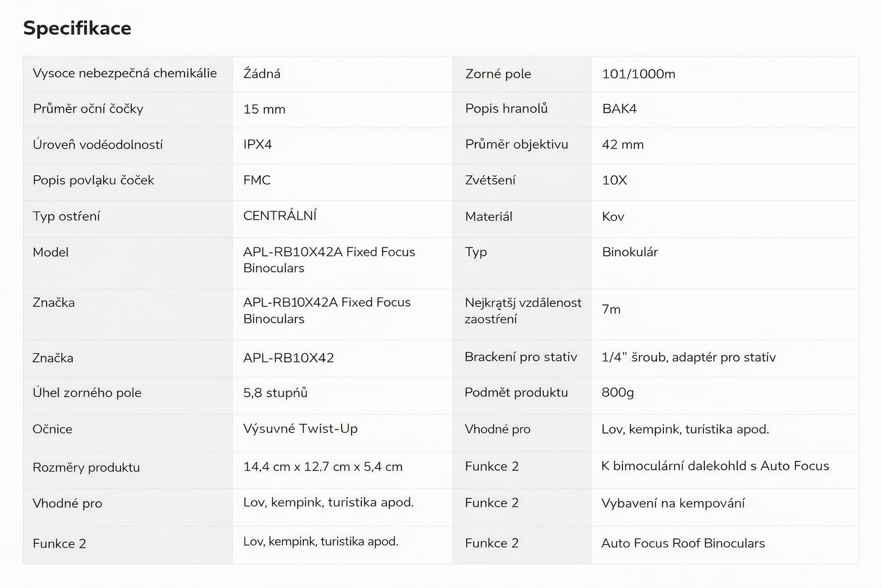Select the '14,4 cm x 12,7 cm x 5,4 cm' dimensions
882x588 pixels.
323,467
